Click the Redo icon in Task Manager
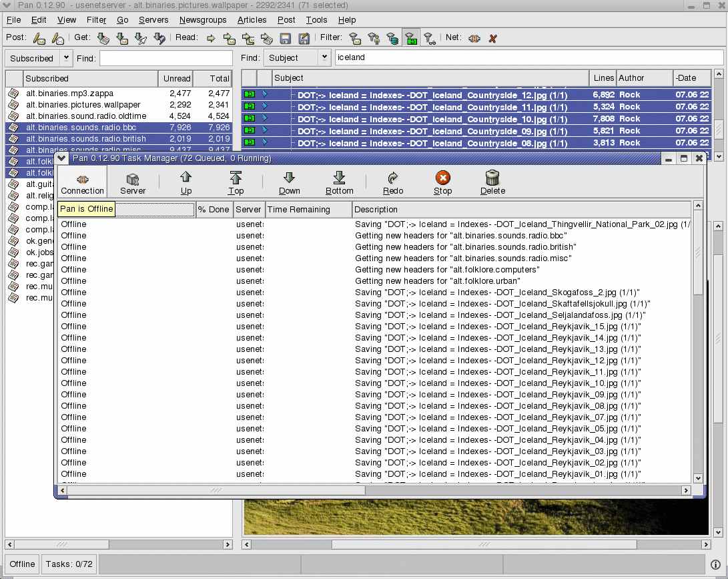The image size is (728, 579). pyautogui.click(x=393, y=182)
